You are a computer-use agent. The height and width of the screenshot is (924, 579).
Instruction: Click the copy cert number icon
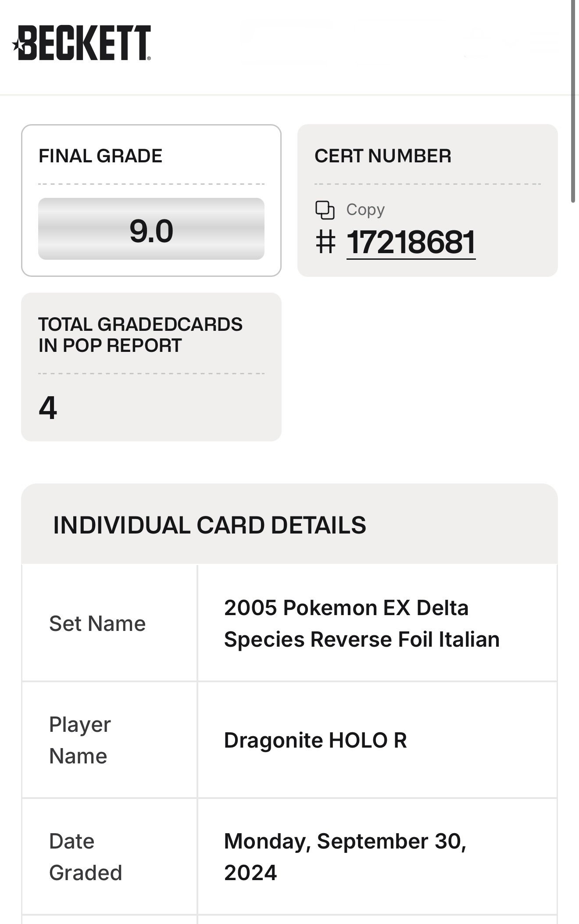tap(325, 210)
